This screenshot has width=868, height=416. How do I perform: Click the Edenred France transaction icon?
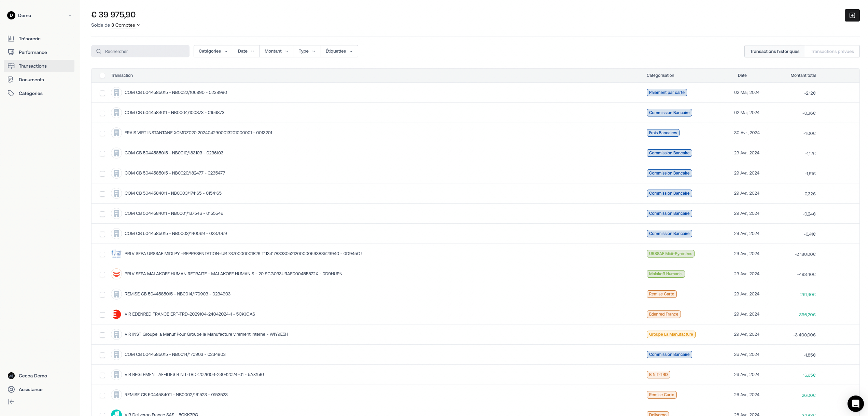pos(116,314)
